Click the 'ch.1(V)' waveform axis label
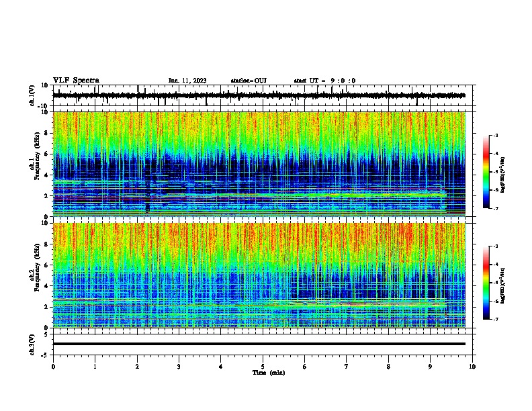The width and height of the screenshot is (532, 411). coord(32,95)
